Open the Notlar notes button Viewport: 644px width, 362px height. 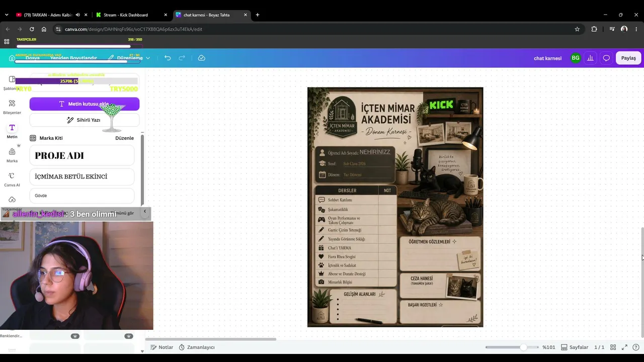click(162, 347)
